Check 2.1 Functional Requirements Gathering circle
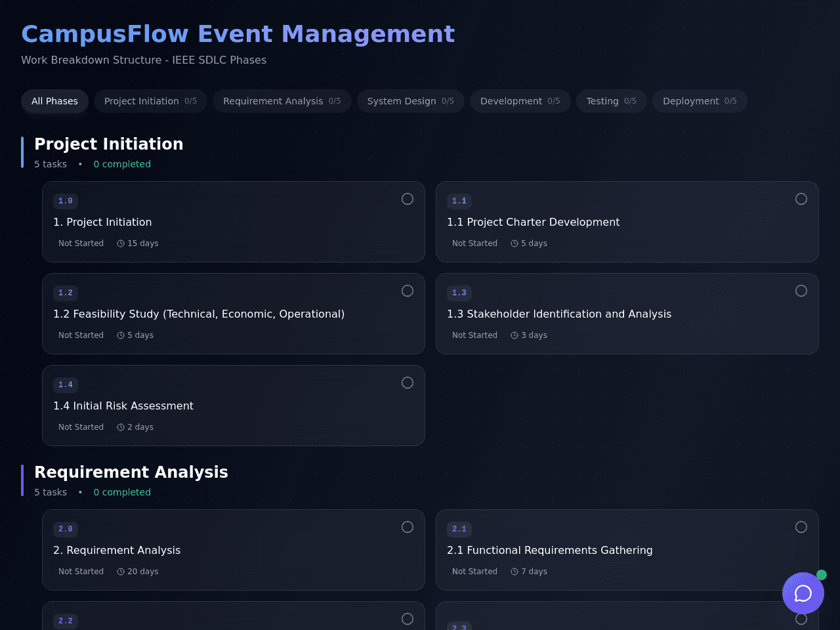 (x=801, y=527)
